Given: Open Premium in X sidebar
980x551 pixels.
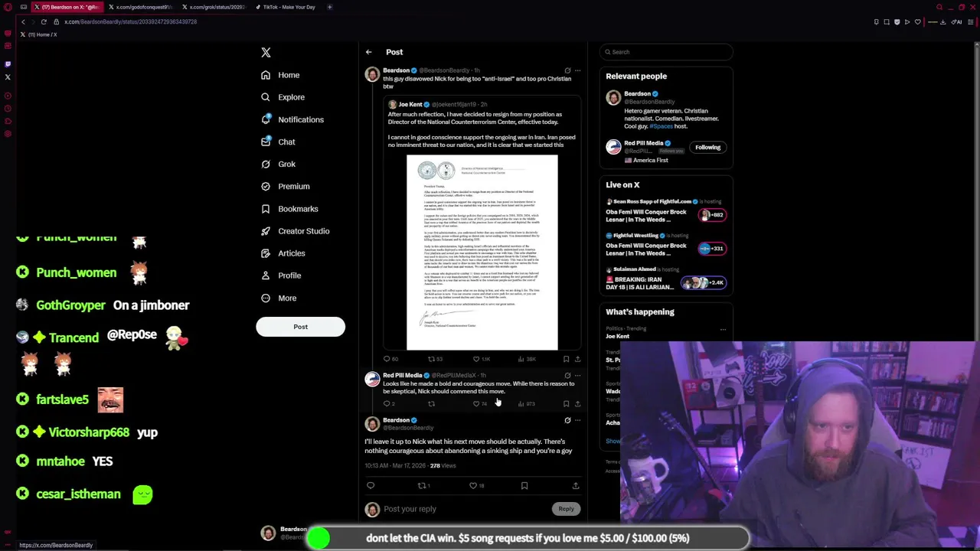Looking at the screenshot, I should pos(285,186).
